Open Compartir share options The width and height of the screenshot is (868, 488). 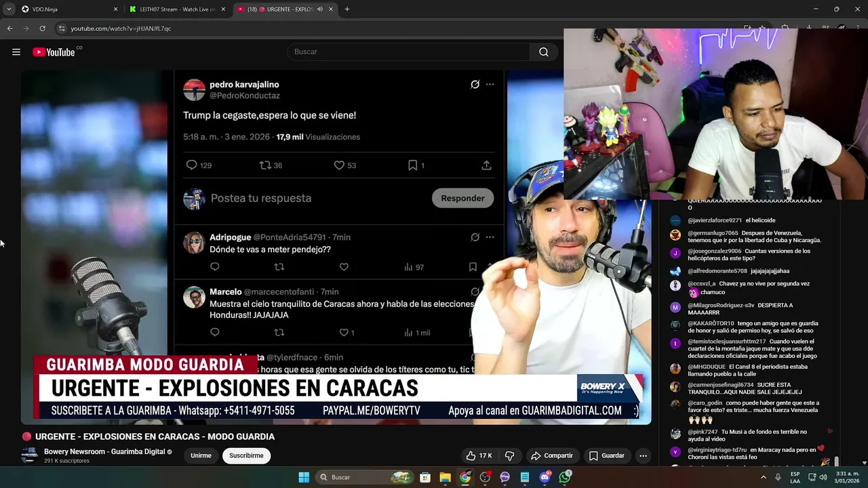552,455
